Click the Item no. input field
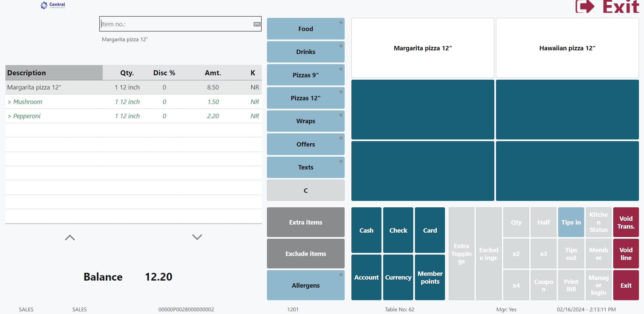Image resolution: width=644 pixels, height=314 pixels. click(176, 24)
